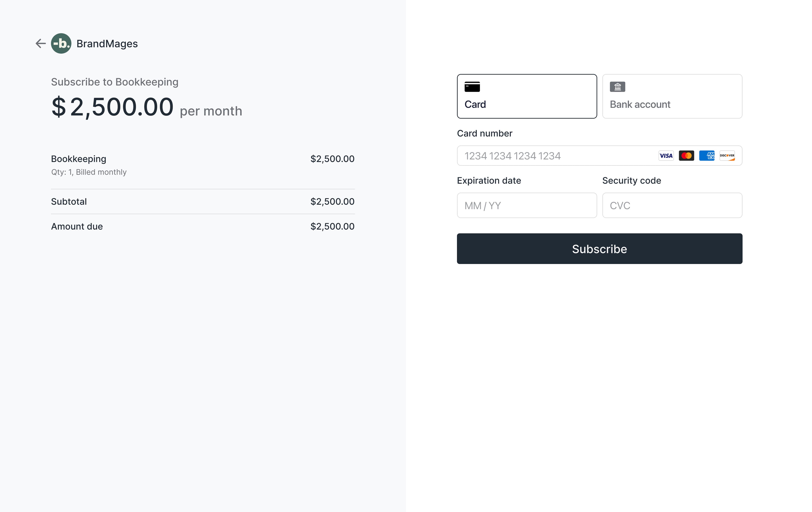Click the "Security code" label
The height and width of the screenshot is (512, 812).
click(632, 181)
